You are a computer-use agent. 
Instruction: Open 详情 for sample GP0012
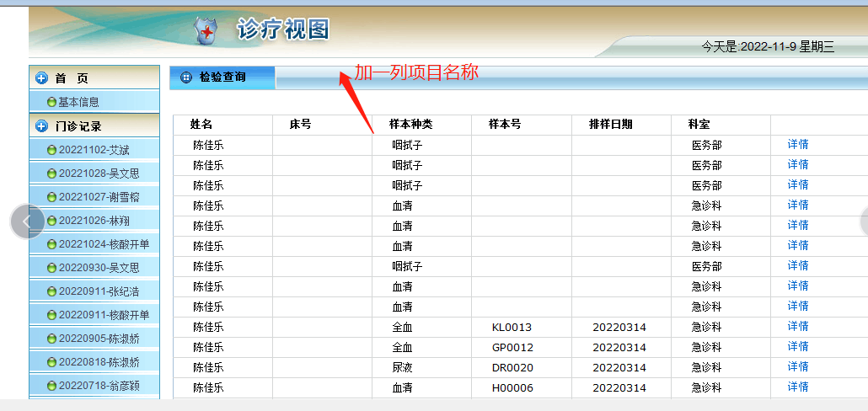798,347
